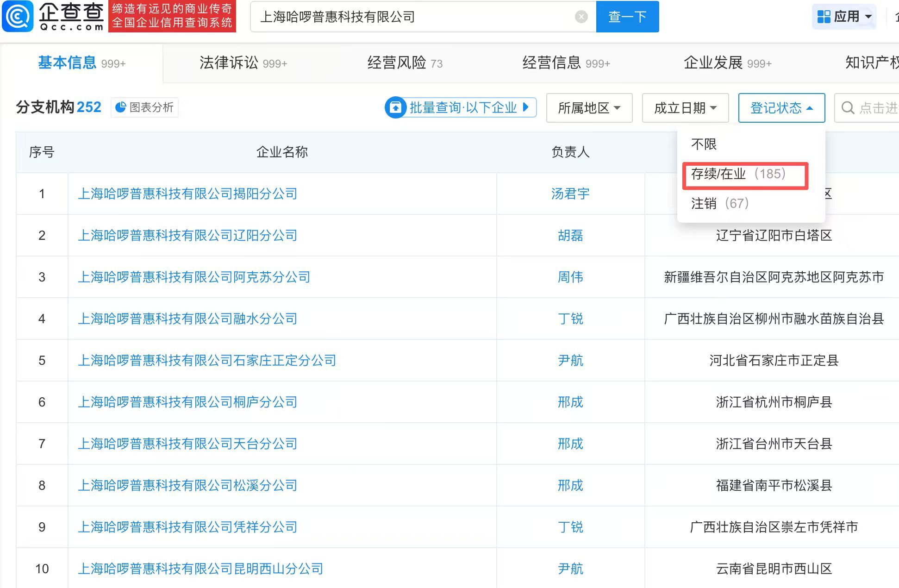Image resolution: width=899 pixels, height=588 pixels.
Task: Select 不限 status option
Action: [704, 144]
